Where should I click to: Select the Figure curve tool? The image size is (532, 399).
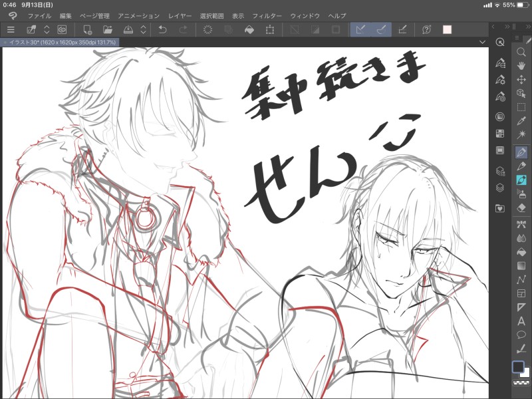click(x=521, y=279)
